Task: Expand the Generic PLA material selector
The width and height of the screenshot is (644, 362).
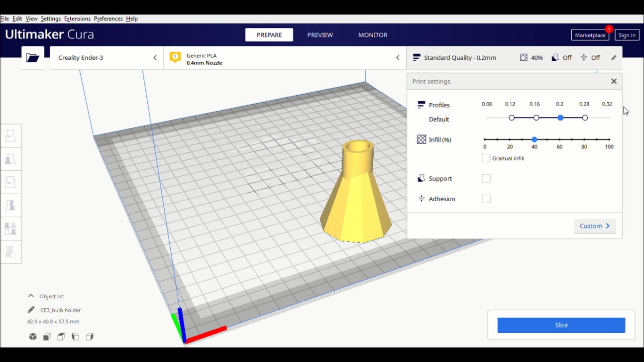Action: (x=285, y=58)
